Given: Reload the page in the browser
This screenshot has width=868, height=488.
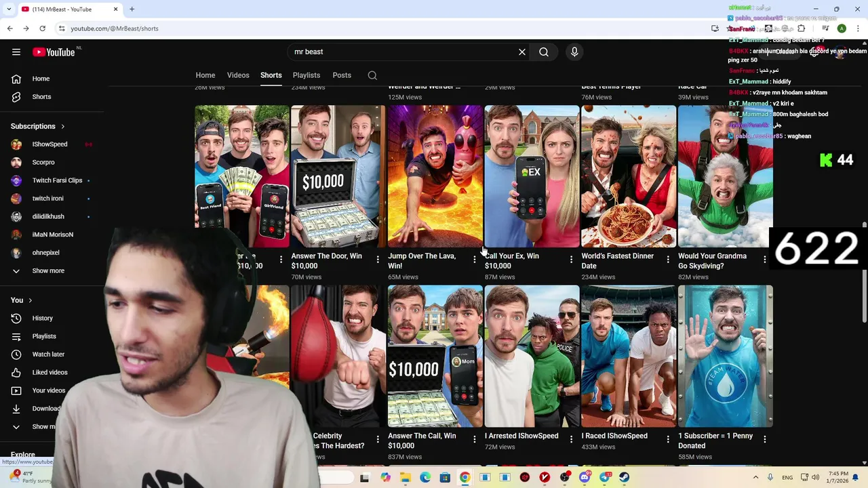Looking at the screenshot, I should click(42, 28).
